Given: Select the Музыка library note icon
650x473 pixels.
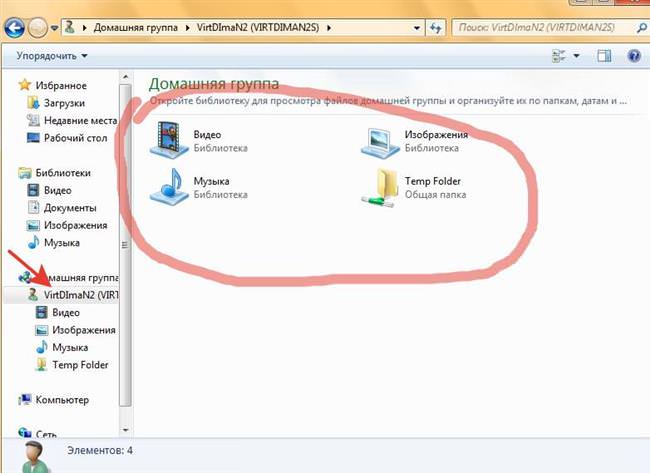Looking at the screenshot, I should [170, 187].
